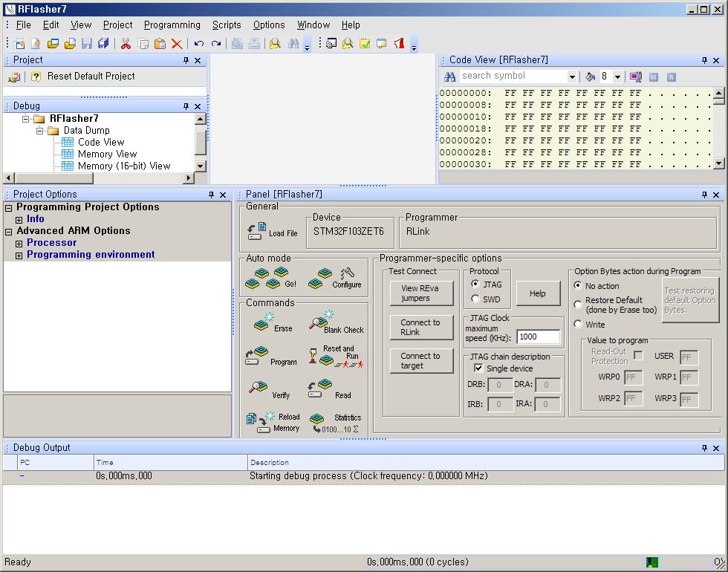Viewport: 728px width, 572px height.
Task: Click the Erase command icon
Action: point(264,322)
